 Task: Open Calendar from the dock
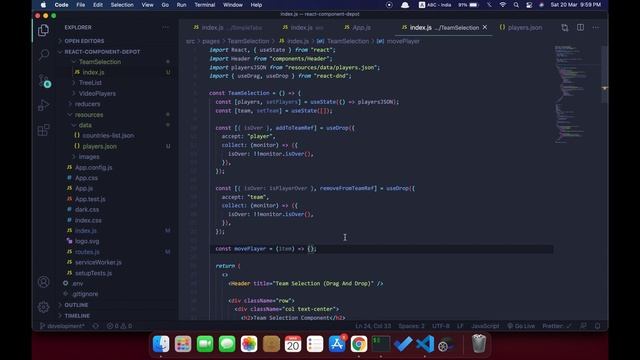pyautogui.click(x=293, y=344)
